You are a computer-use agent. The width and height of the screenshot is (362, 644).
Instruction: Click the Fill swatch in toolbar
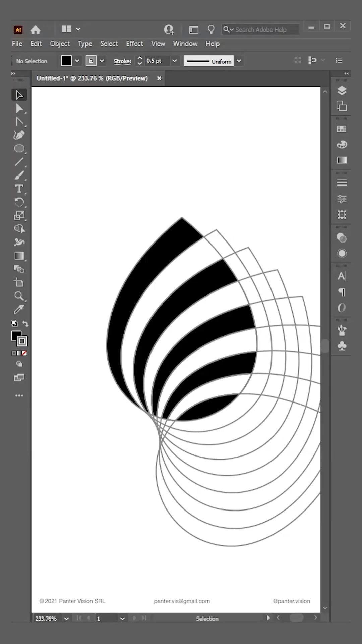[15, 335]
